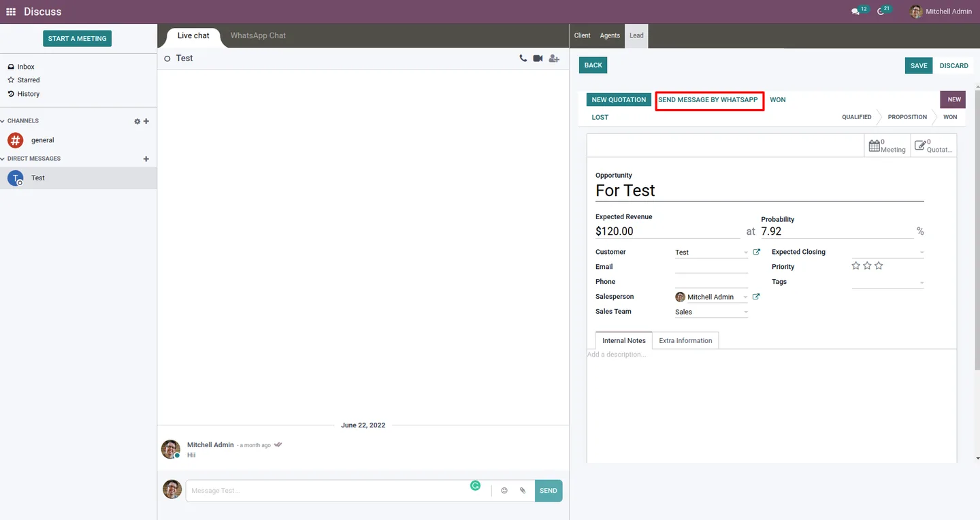This screenshot has height=520, width=980.
Task: Mark opportunity as Won button
Action: 777,100
